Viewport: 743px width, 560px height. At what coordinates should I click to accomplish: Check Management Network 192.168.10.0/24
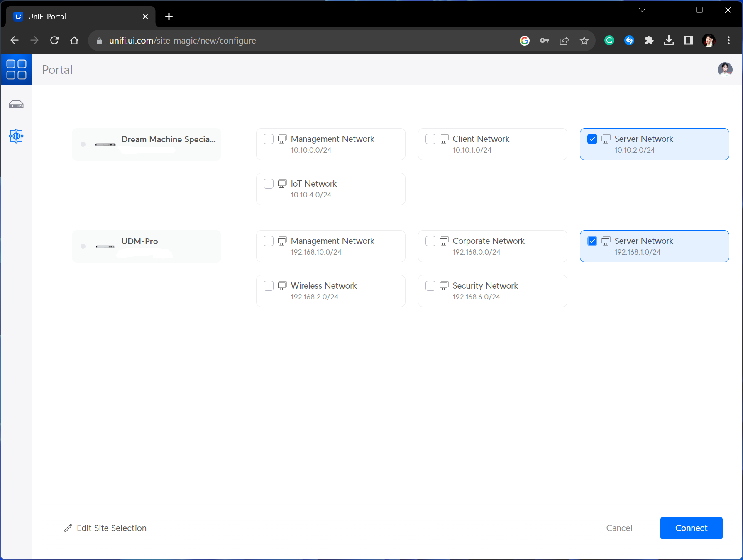point(269,241)
